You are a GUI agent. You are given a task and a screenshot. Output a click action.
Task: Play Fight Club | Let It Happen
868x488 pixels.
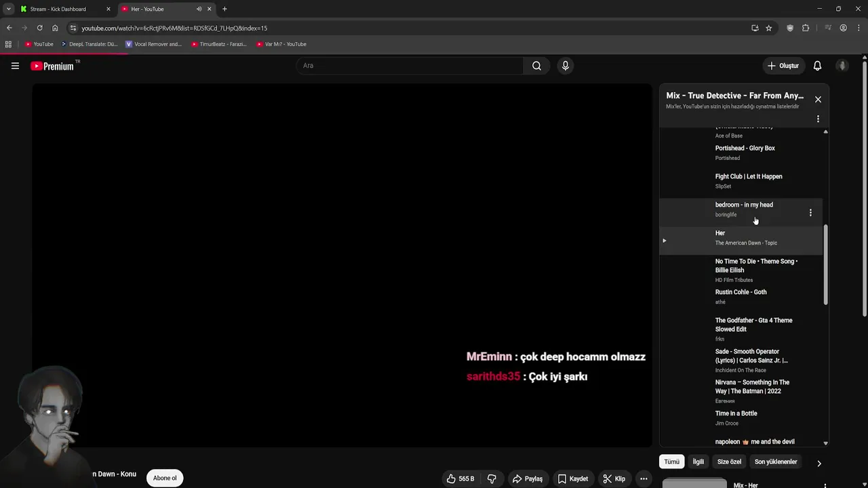point(741,181)
